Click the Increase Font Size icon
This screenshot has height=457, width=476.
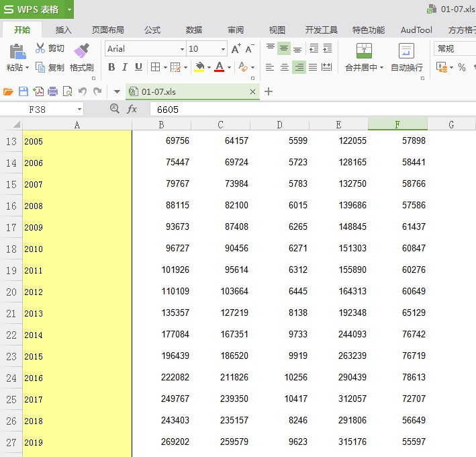(x=236, y=49)
